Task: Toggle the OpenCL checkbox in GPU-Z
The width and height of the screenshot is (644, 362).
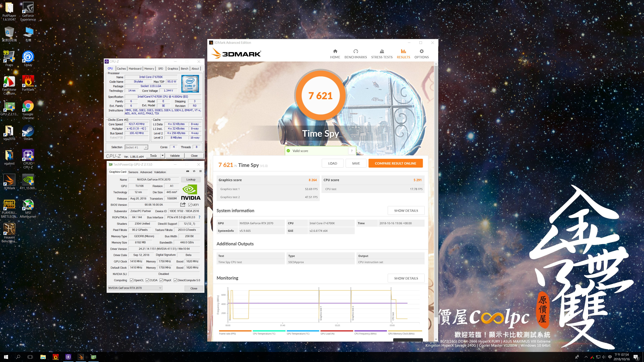Action: (131, 280)
